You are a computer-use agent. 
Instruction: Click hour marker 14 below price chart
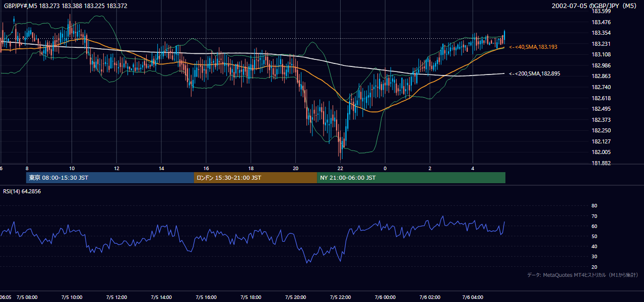[x=161, y=168]
